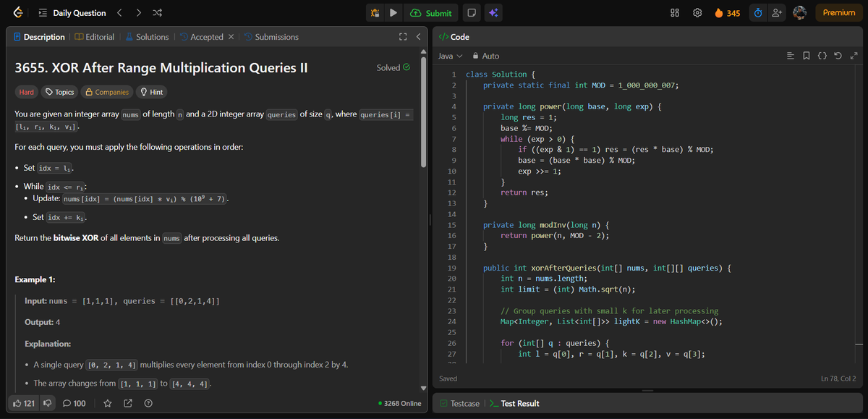Screen dimensions: 868x419
Task: Collapse the description panel chevron
Action: coord(418,37)
